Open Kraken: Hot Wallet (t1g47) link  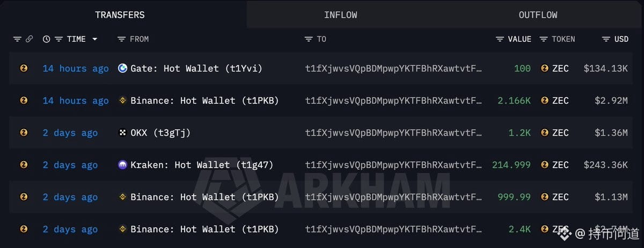(202, 165)
